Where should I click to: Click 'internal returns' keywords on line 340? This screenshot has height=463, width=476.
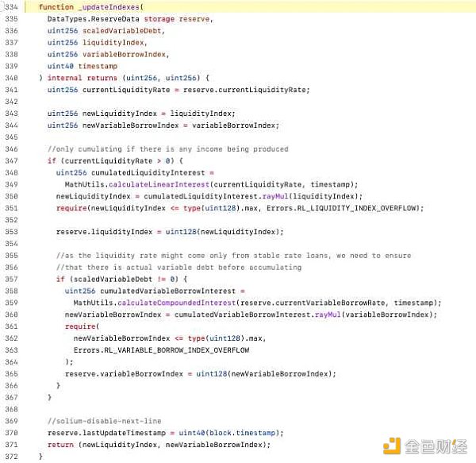point(82,78)
